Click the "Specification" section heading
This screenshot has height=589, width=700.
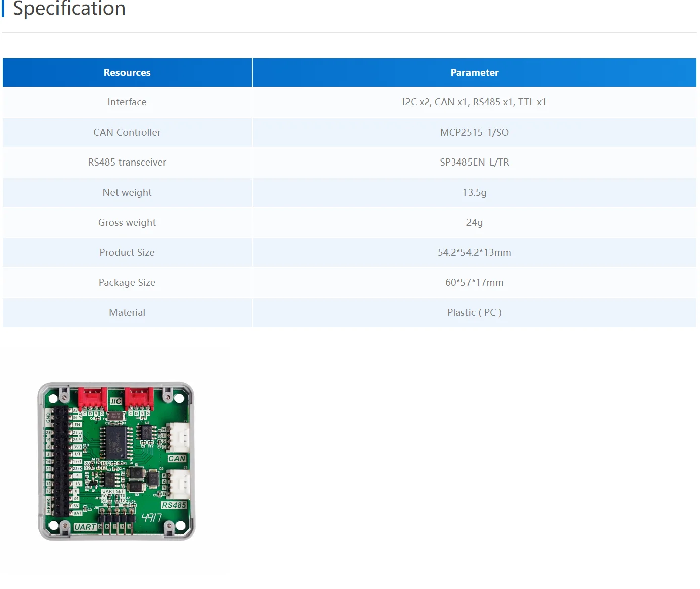click(69, 9)
